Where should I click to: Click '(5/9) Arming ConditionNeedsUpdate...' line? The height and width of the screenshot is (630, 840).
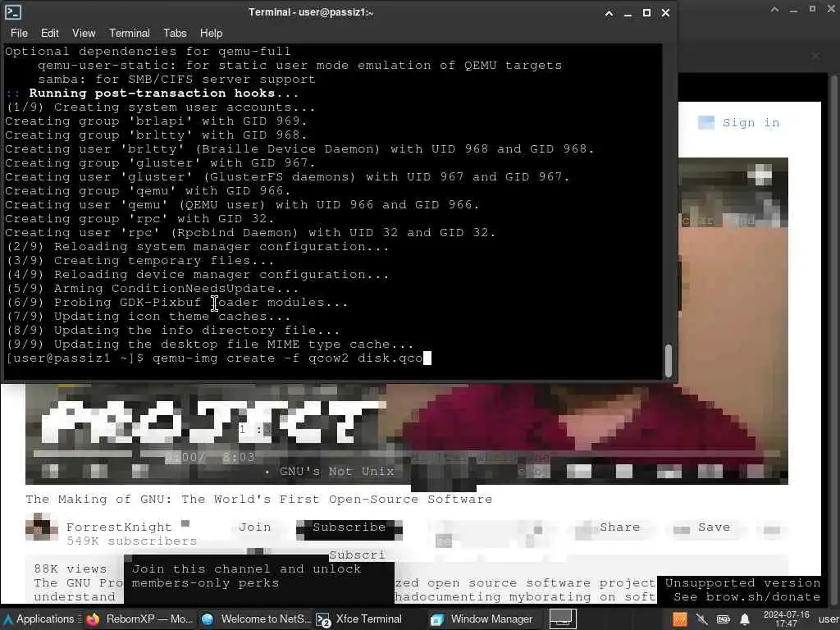tap(152, 289)
